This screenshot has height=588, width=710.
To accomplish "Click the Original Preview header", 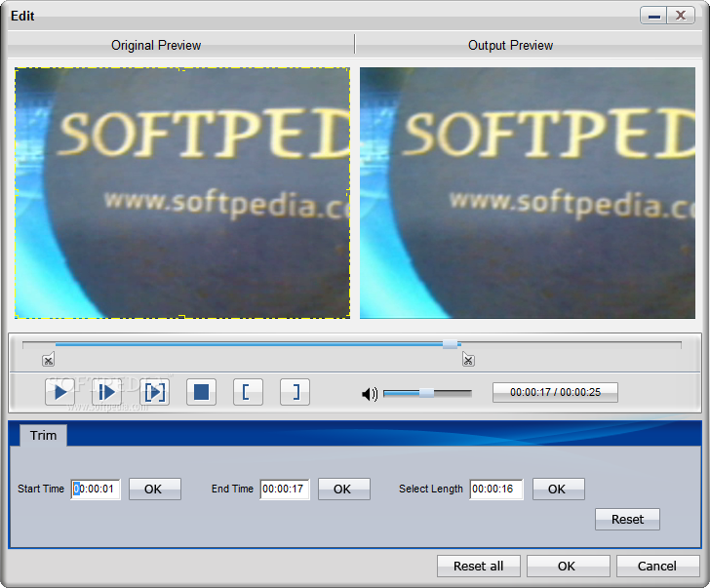I will pos(156,45).
